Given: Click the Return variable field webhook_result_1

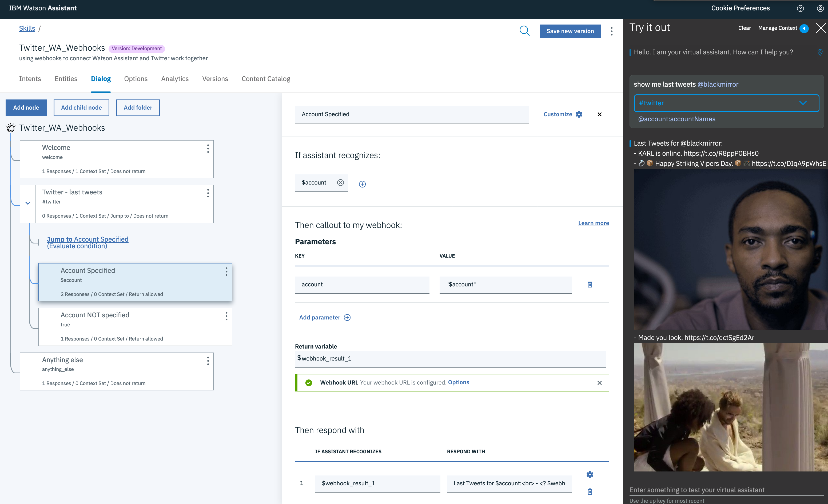Looking at the screenshot, I should tap(450, 359).
